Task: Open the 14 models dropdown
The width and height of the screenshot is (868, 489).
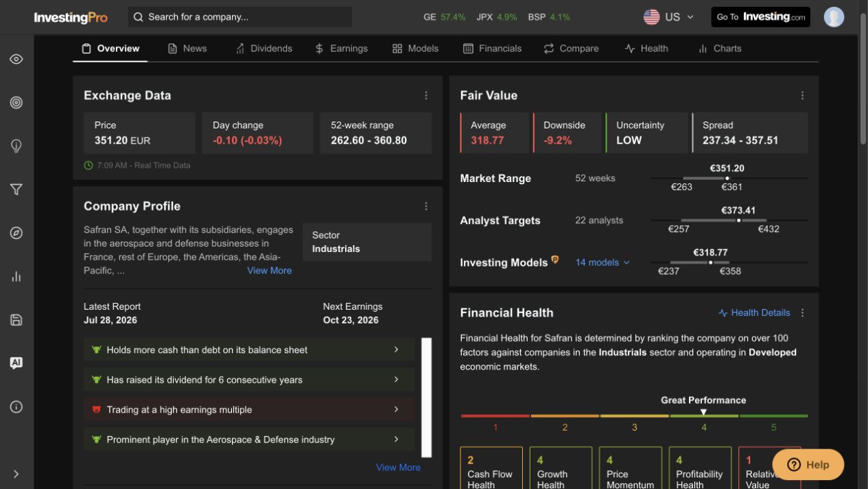Action: 602,262
